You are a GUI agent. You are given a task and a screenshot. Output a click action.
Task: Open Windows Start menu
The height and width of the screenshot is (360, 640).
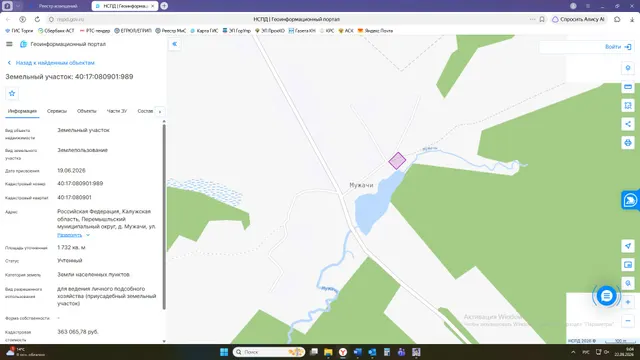tap(224, 352)
